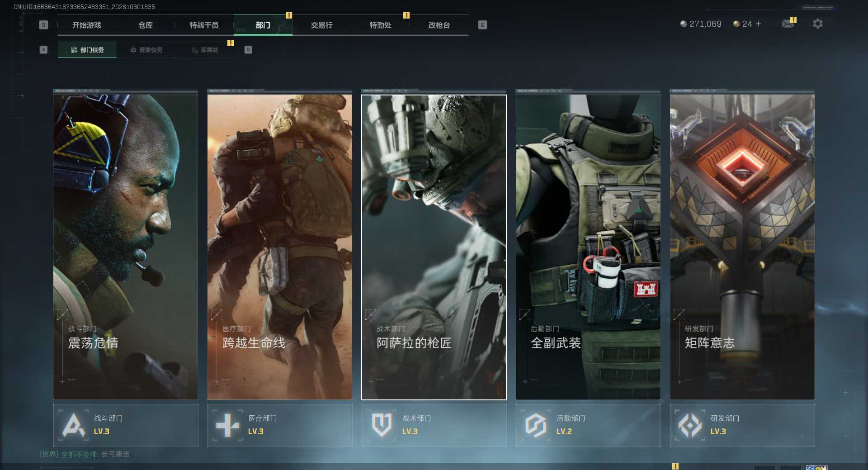
Task: Go to 特勤处 tab
Action: tap(381, 25)
